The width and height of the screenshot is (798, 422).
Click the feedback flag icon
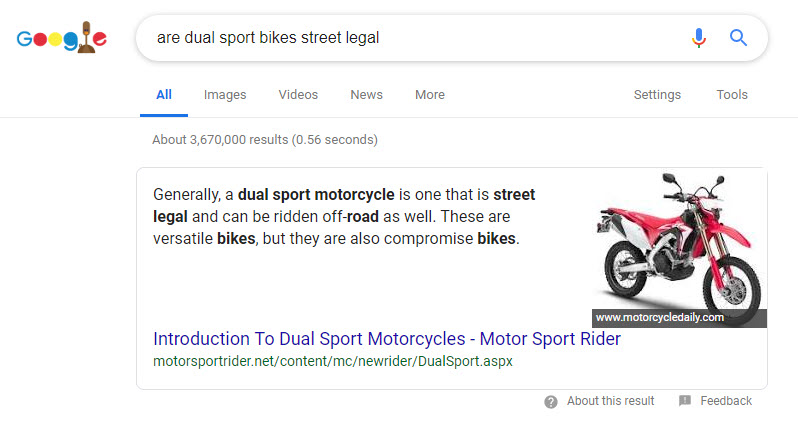pyautogui.click(x=685, y=401)
